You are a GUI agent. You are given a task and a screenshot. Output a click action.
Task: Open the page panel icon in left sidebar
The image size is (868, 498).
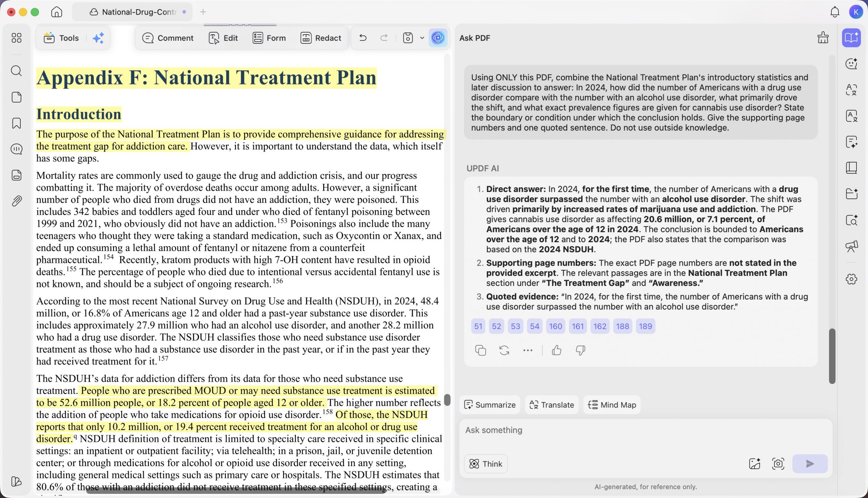16,97
